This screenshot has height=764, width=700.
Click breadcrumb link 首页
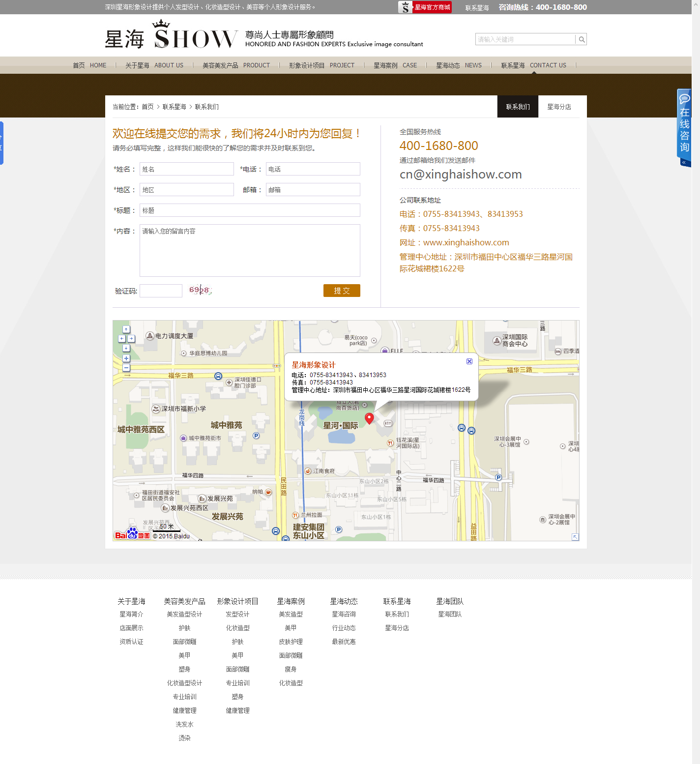pos(147,107)
